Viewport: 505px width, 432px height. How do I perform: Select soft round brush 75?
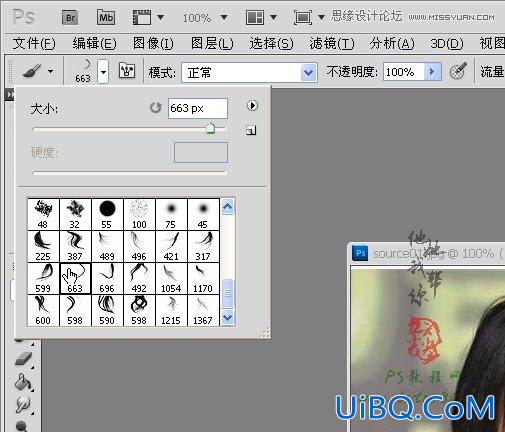point(171,214)
